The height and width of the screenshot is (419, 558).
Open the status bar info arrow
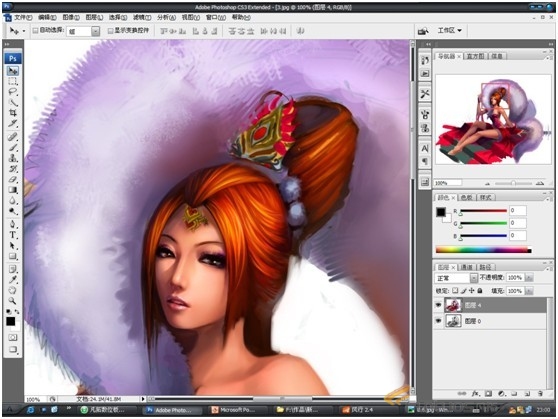(143, 399)
